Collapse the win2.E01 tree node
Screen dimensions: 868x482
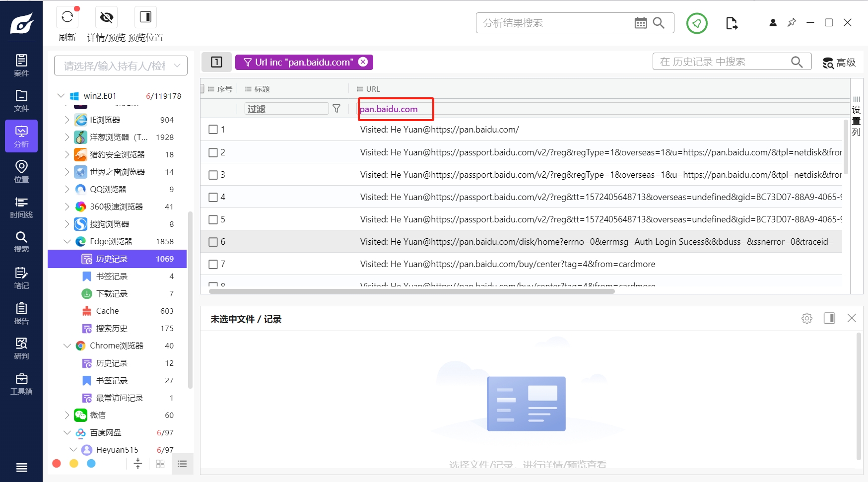pyautogui.click(x=61, y=96)
